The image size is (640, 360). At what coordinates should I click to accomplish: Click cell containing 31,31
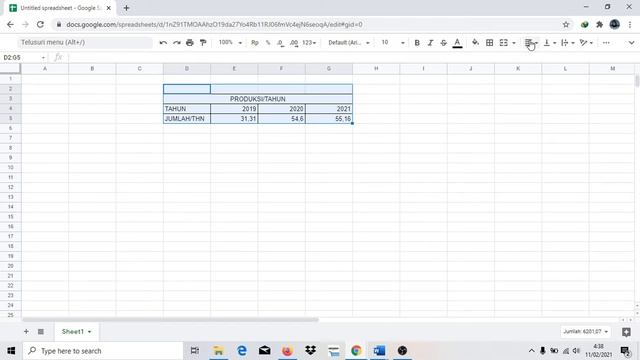click(234, 118)
